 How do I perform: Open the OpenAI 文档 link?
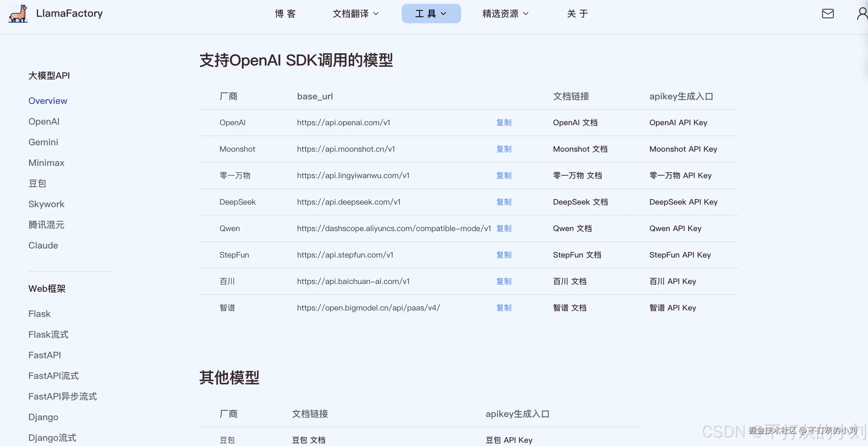[575, 123]
